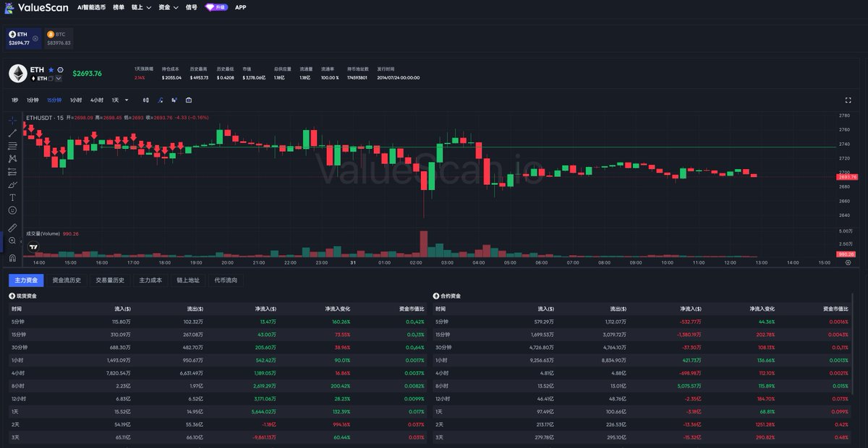Click the 990.26 volume label on axis
868x448 pixels.
coord(846,254)
